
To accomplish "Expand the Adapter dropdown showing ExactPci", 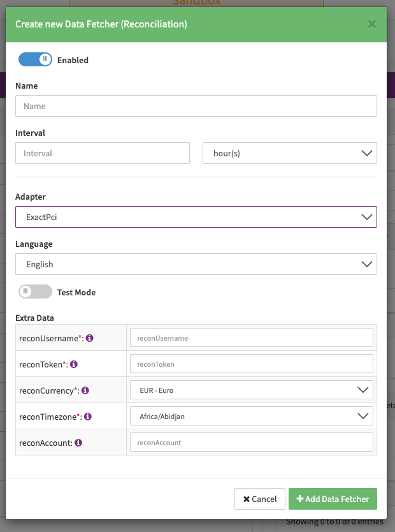I will point(196,217).
